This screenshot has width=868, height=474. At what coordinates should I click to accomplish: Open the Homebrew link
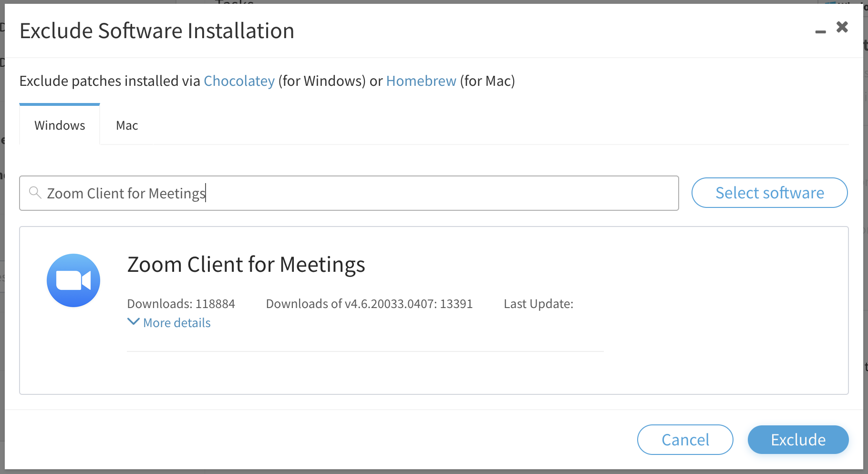[421, 81]
